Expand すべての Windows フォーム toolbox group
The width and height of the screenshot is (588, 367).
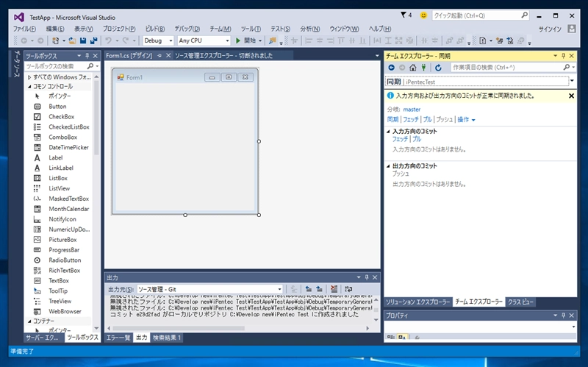pyautogui.click(x=29, y=77)
